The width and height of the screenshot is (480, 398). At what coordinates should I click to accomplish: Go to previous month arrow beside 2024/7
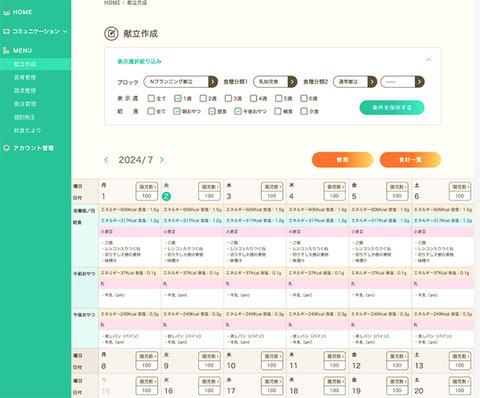[x=106, y=160]
